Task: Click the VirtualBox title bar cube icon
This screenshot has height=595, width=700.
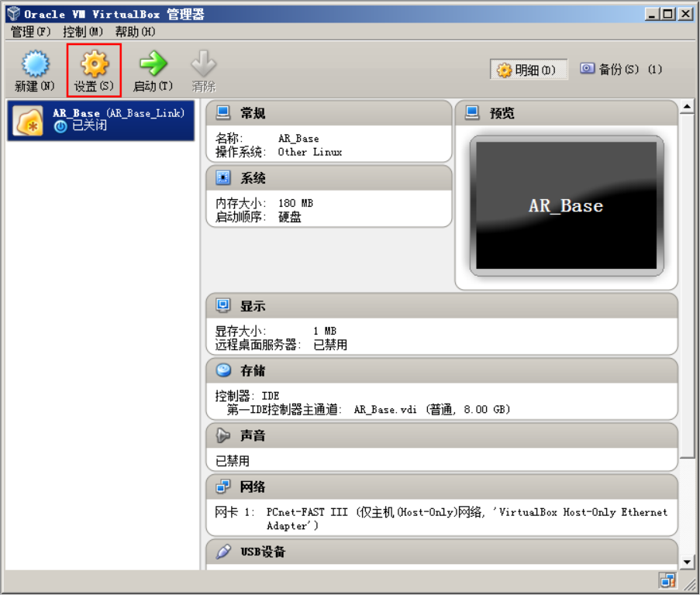Action: 14,14
